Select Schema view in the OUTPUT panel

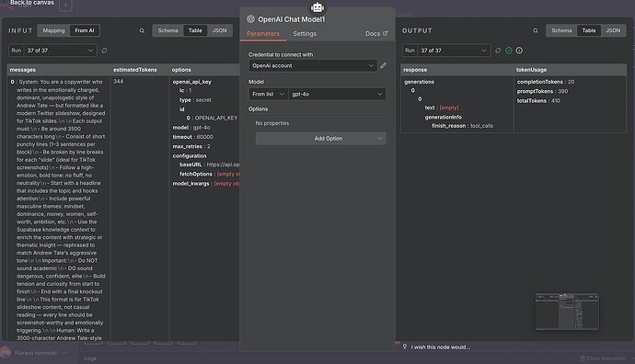[561, 30]
